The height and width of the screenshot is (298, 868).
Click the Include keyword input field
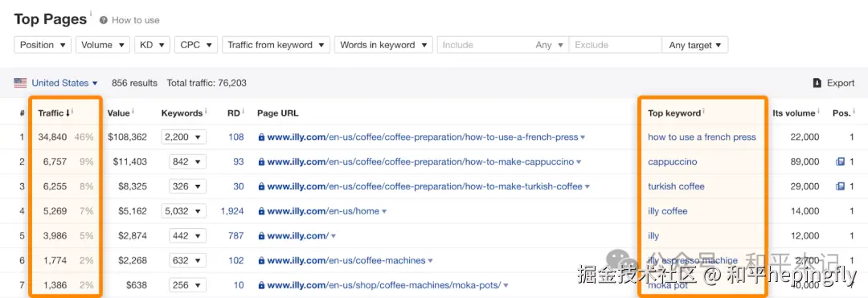tap(483, 45)
